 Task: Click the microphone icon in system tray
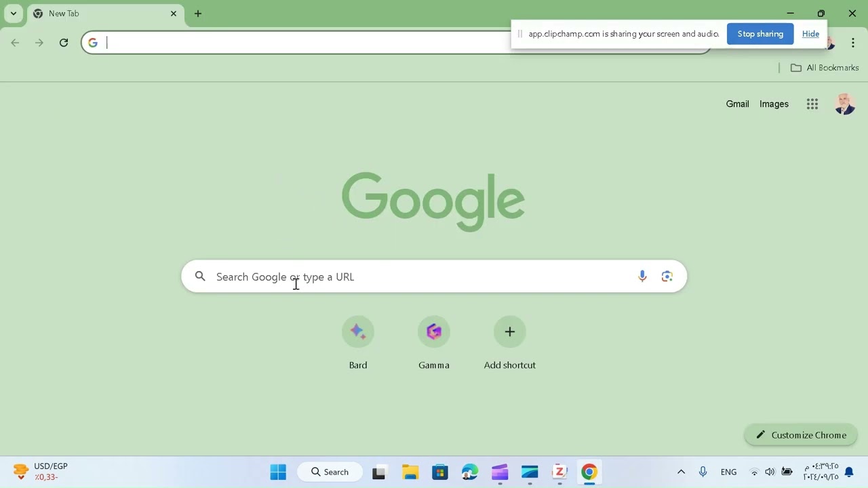[x=703, y=472]
